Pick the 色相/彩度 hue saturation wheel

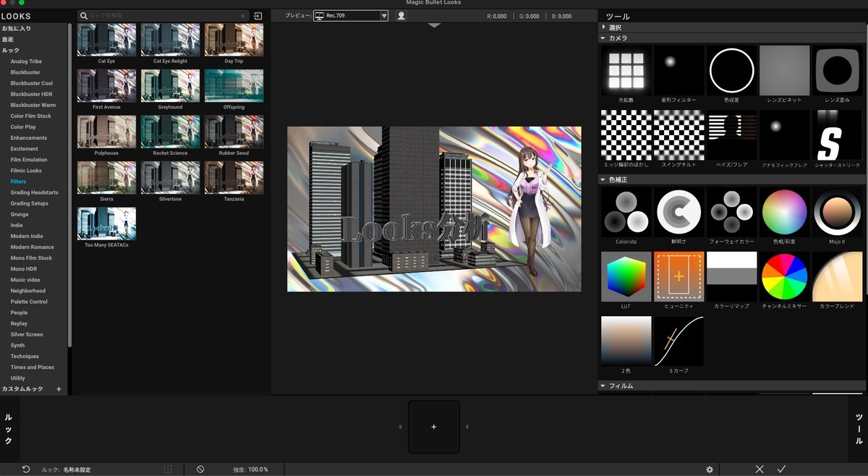pyautogui.click(x=785, y=212)
